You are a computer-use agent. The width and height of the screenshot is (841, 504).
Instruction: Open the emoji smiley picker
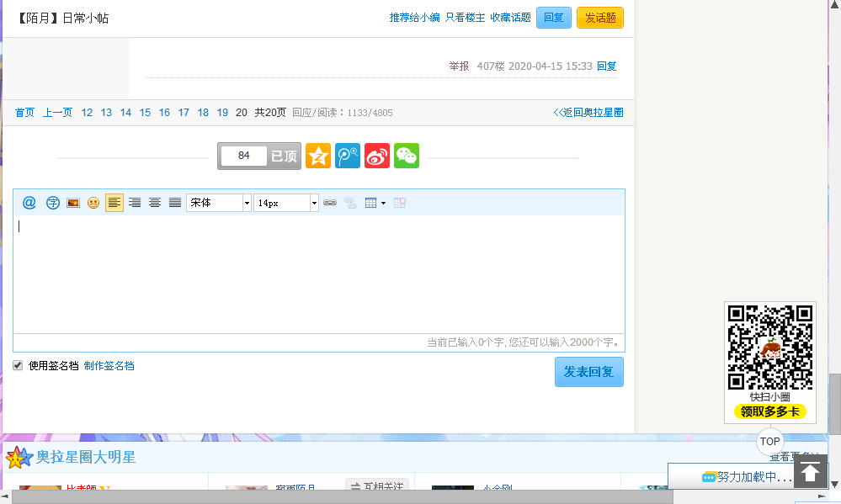click(x=93, y=203)
